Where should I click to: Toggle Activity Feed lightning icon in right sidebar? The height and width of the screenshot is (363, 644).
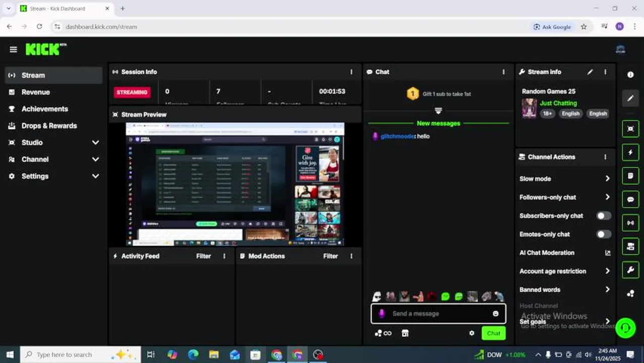[x=630, y=152]
